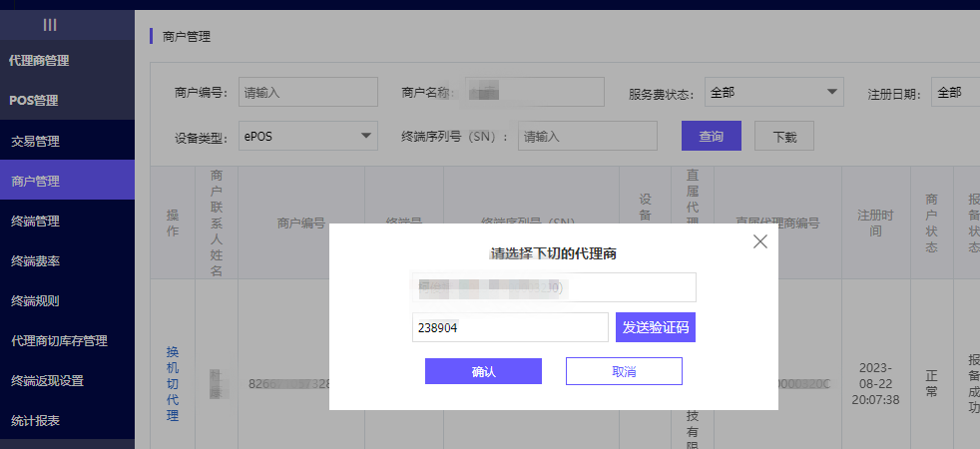Click the 下载 button
980x449 pixels.
(x=784, y=136)
